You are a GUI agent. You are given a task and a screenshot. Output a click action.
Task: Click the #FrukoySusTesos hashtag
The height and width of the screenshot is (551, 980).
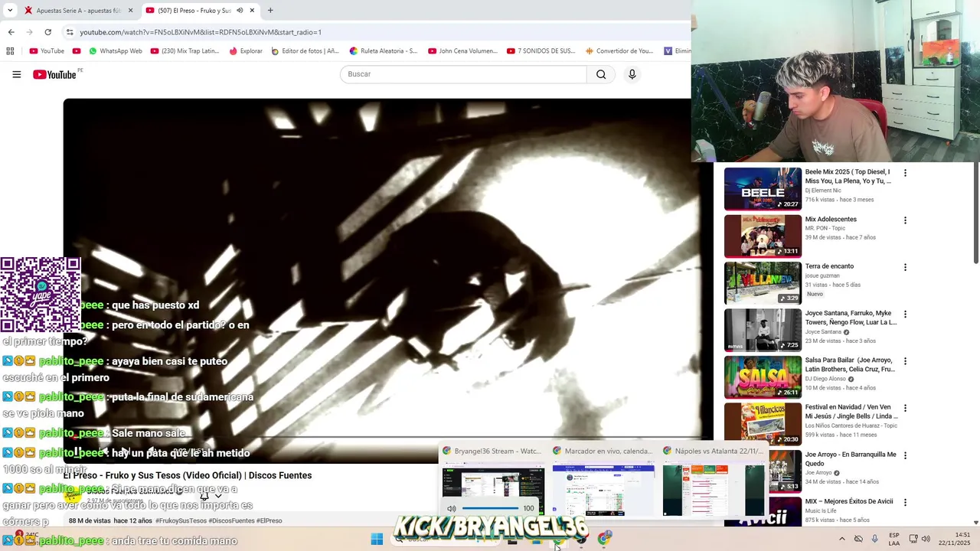click(x=181, y=520)
